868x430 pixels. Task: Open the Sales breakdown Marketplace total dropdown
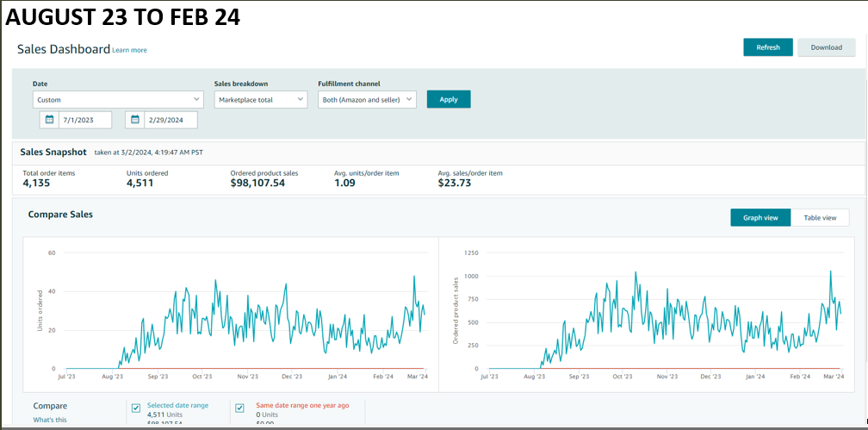pos(260,100)
